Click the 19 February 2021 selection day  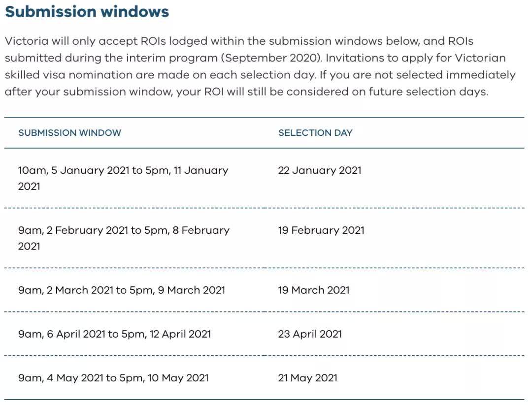click(321, 230)
